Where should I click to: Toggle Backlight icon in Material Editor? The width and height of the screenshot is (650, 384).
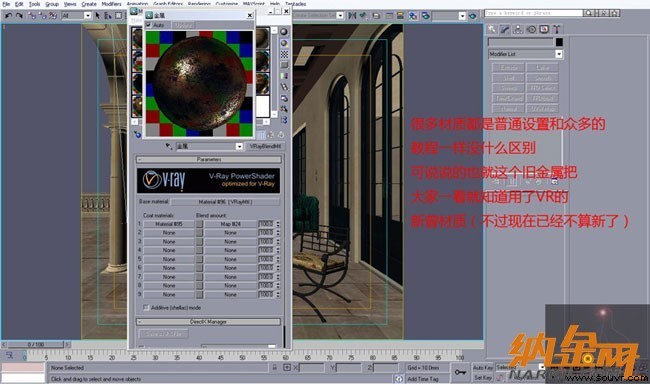tap(284, 43)
